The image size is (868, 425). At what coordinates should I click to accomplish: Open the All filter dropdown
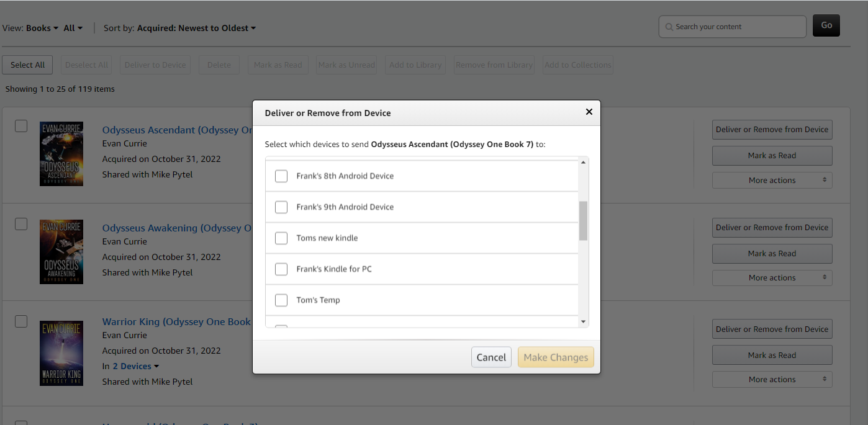coord(73,28)
